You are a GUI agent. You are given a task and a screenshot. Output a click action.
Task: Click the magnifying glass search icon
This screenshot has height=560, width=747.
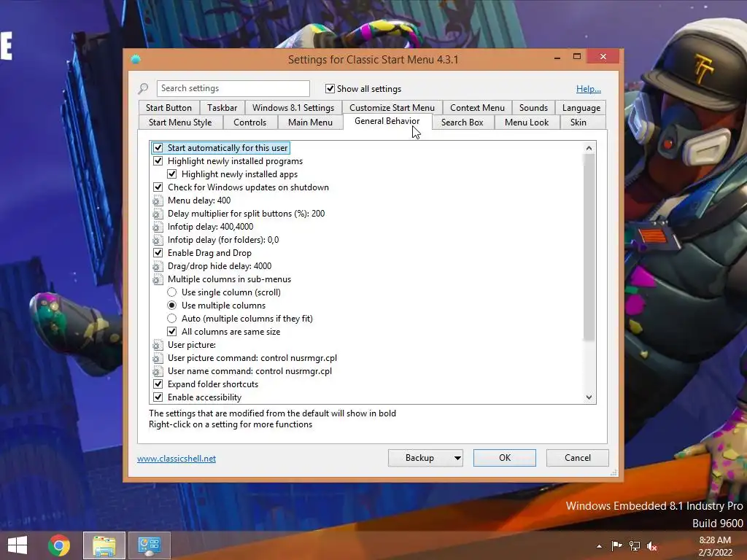click(143, 88)
